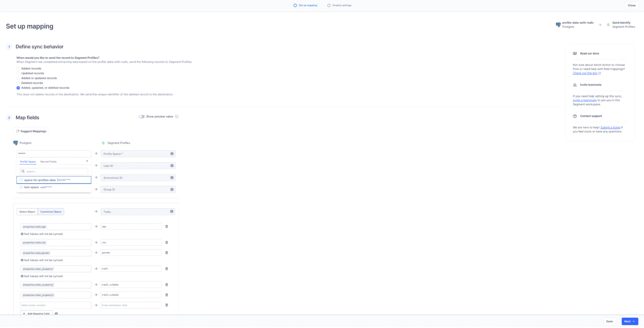This screenshot has width=644, height=328.
Task: Open the properties.traits.age source field
Action: pos(56,227)
